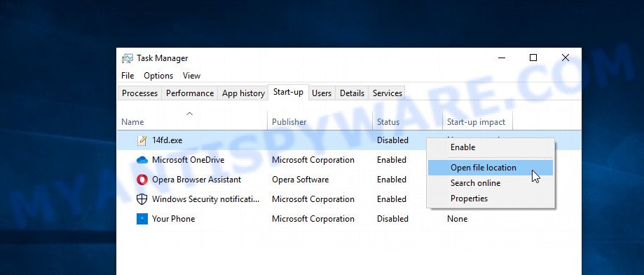Click the Windows Security shield icon
Viewport: 644px width, 275px height.
coord(142,199)
